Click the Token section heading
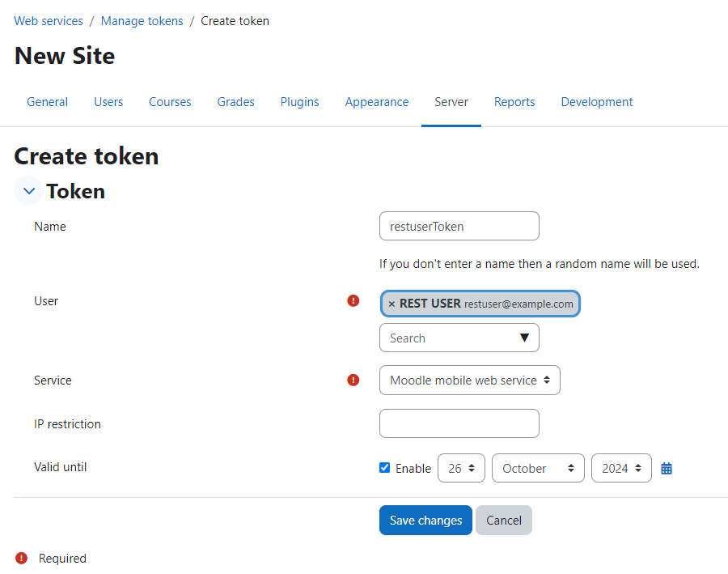Viewport: 728px width, 574px height. [x=76, y=191]
